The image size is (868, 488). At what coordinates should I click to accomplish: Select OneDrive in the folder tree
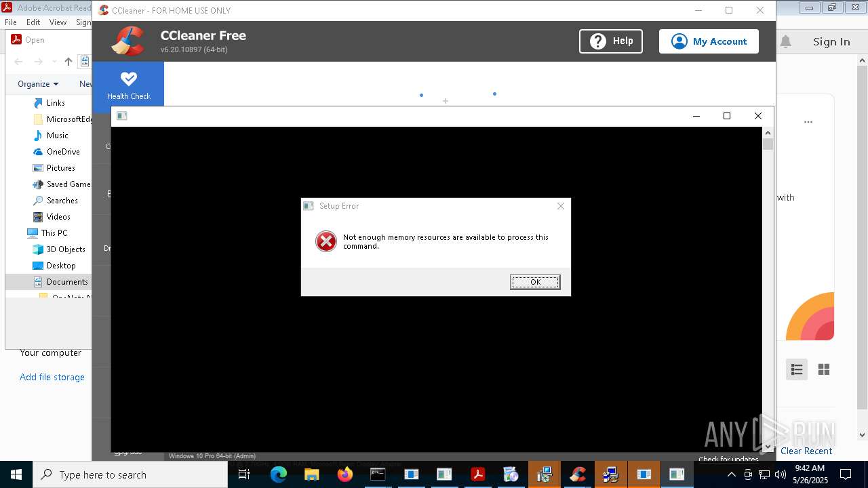(63, 152)
